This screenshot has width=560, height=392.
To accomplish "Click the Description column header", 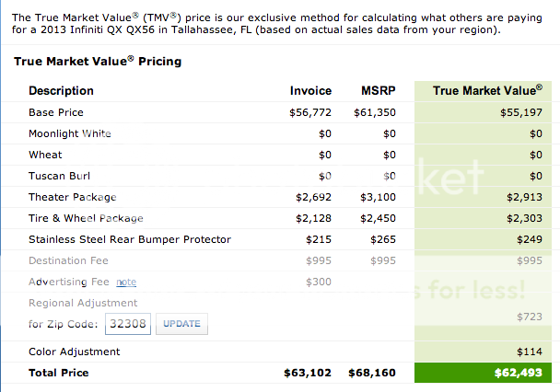I will click(x=61, y=91).
